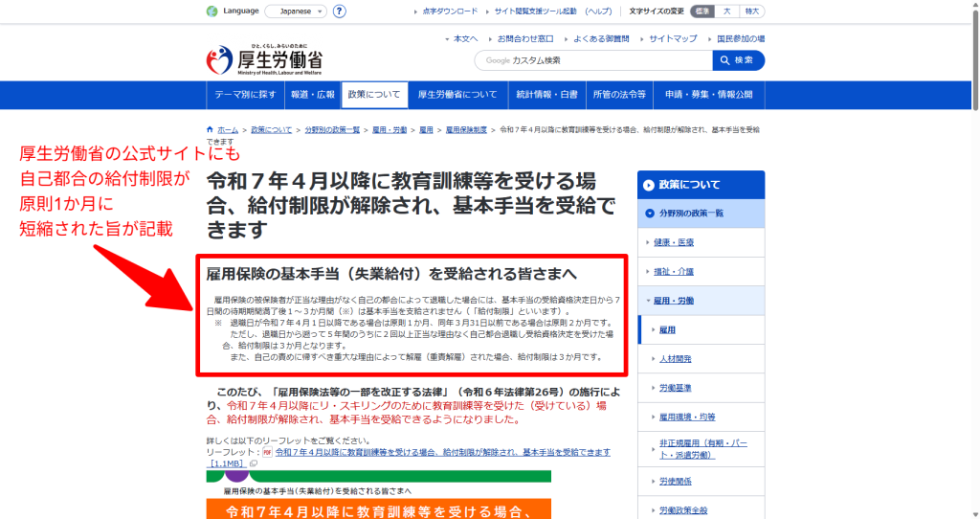This screenshot has height=519, width=980.
Task: Select 標準 text size button
Action: 702,11
